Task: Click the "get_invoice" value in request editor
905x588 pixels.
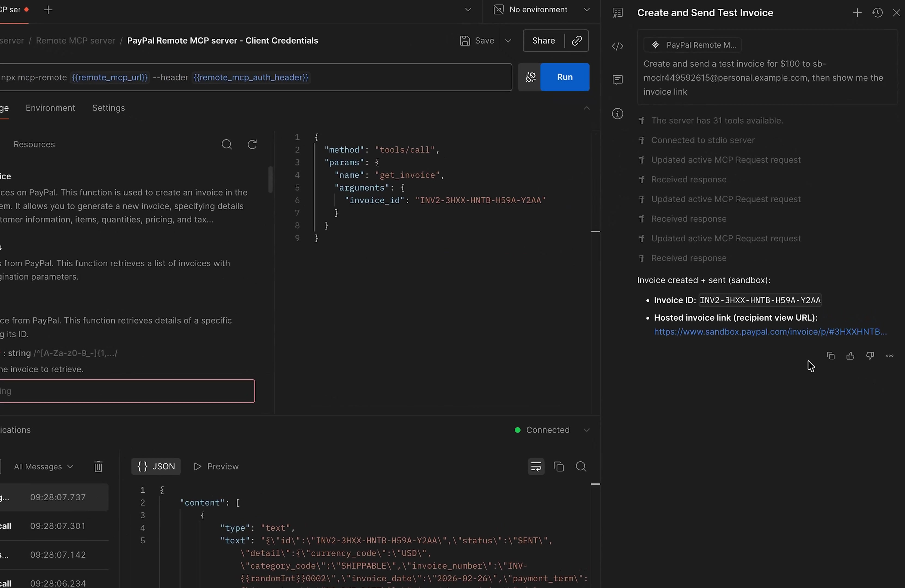Action: click(407, 175)
